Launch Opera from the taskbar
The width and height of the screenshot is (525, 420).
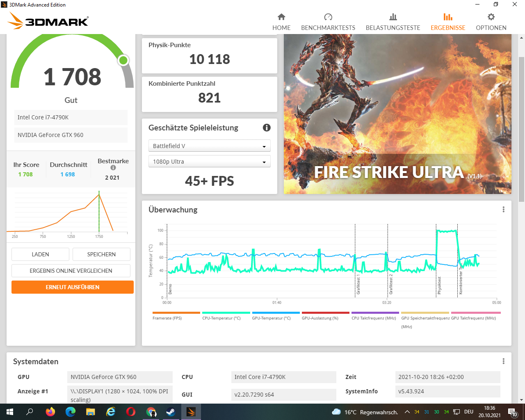tap(130, 412)
